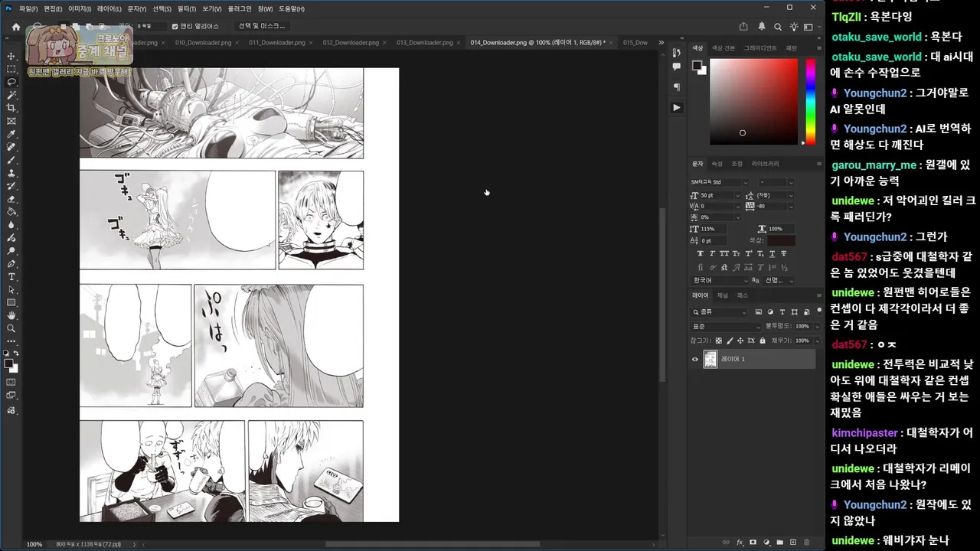The width and height of the screenshot is (980, 551).
Task: Open the Share icon at top right
Action: (x=743, y=26)
